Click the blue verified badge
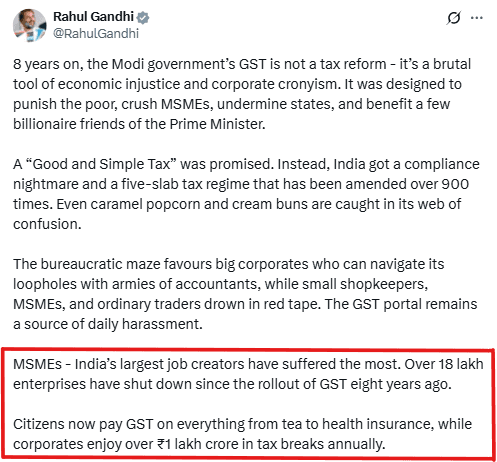Image resolution: width=497 pixels, height=462 pixels. point(143,17)
